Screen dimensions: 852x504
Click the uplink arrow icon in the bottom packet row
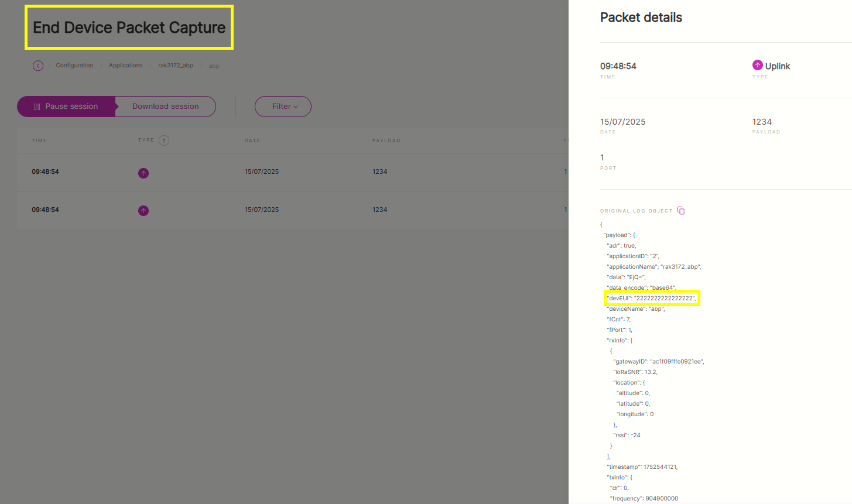pyautogui.click(x=143, y=211)
